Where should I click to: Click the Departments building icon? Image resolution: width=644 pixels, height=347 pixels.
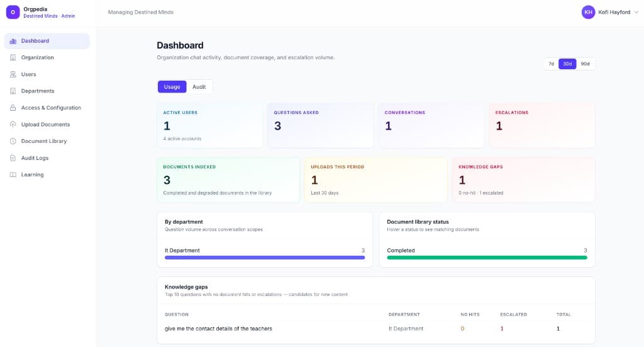13,91
